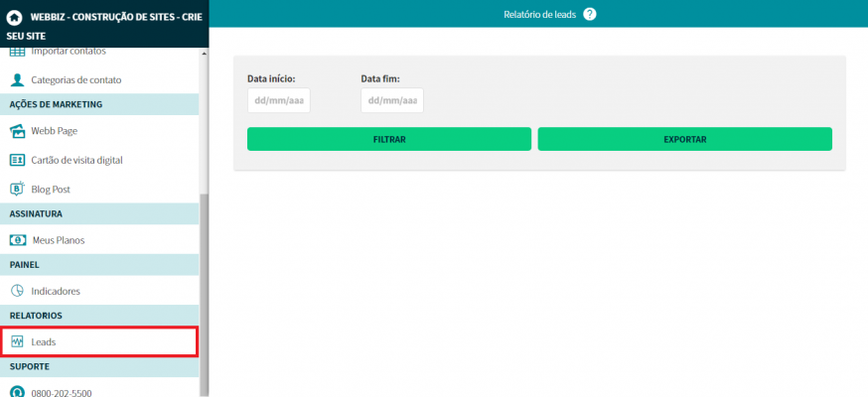Select the Categorias de contato person icon
Viewport: 868px width, 397px height.
[x=17, y=79]
